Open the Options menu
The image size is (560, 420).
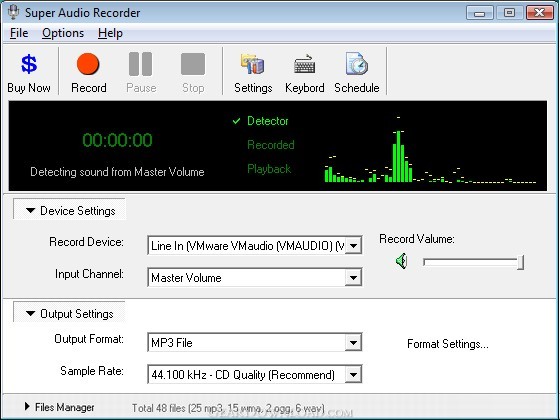(x=63, y=33)
